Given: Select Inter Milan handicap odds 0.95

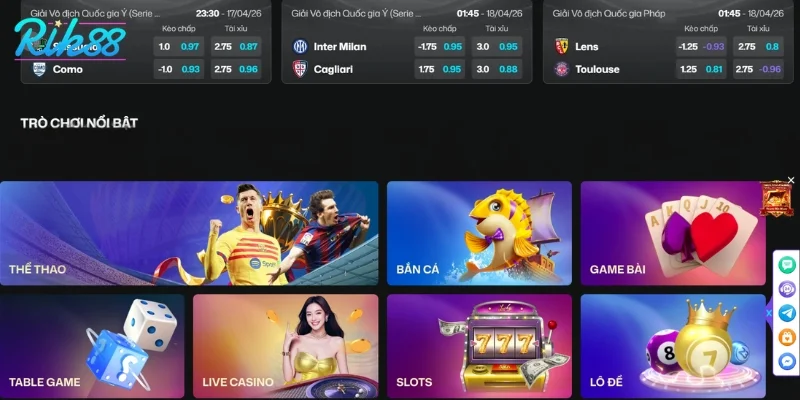Looking at the screenshot, I should (x=440, y=46).
